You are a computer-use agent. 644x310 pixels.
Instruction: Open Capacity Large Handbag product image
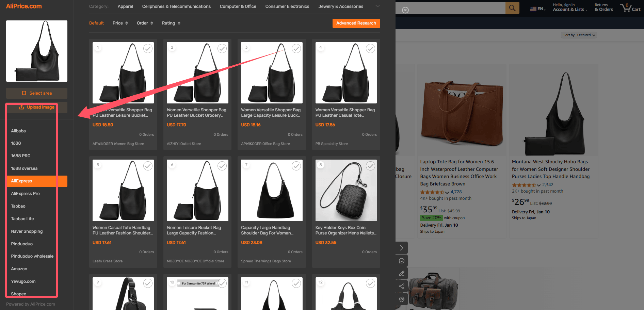click(272, 191)
